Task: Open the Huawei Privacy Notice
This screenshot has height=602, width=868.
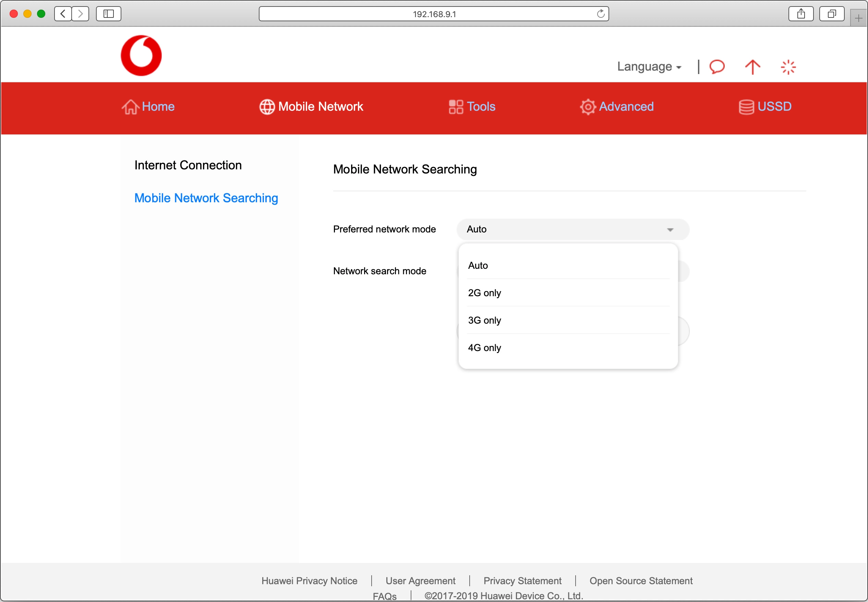Action: coord(309,581)
